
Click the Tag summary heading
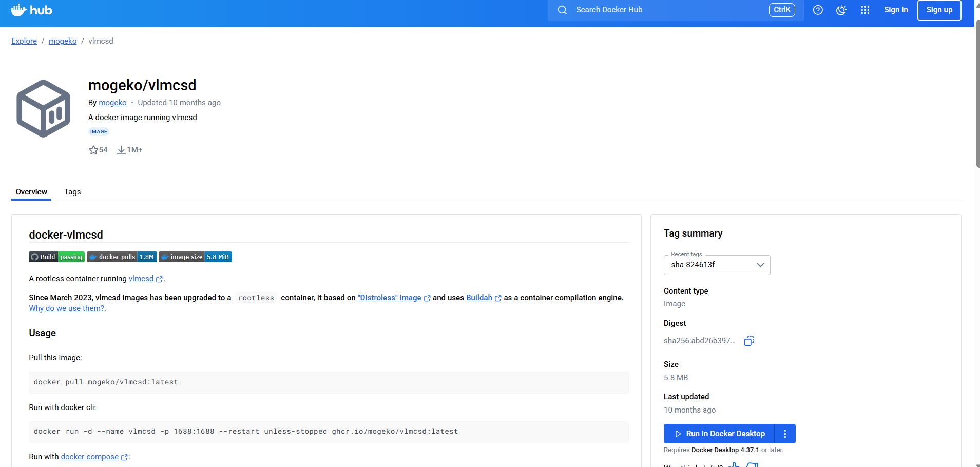(693, 233)
